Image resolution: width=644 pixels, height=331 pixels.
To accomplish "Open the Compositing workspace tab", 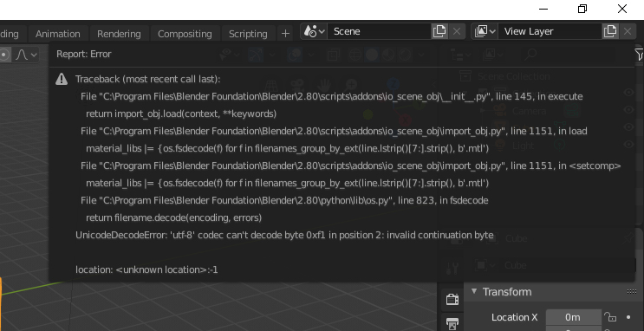I will (x=185, y=34).
